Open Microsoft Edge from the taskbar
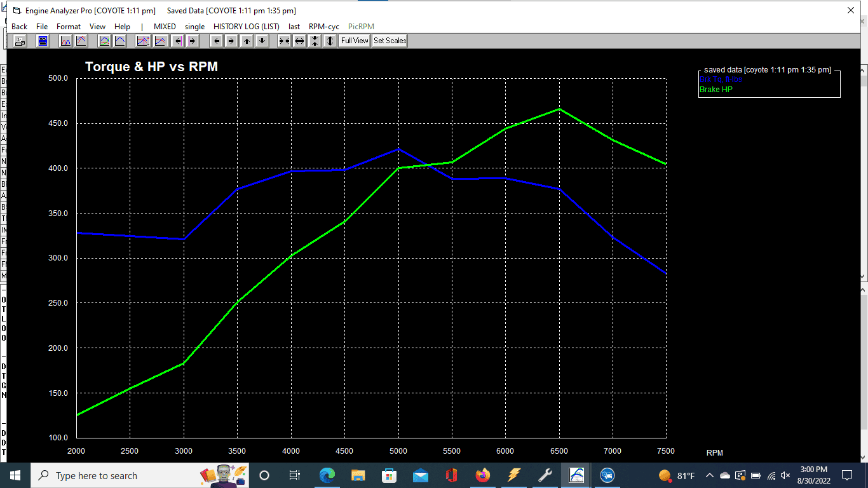868x488 pixels. click(327, 475)
